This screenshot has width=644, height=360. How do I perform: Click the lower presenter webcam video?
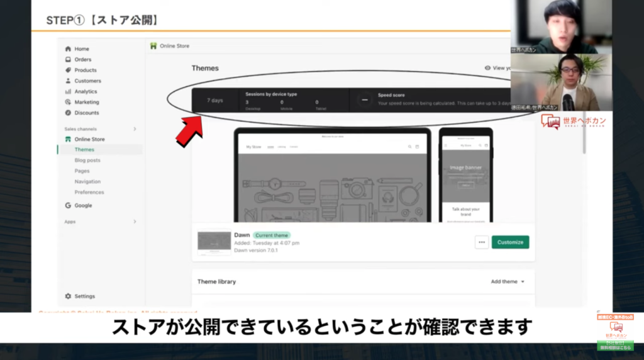562,82
